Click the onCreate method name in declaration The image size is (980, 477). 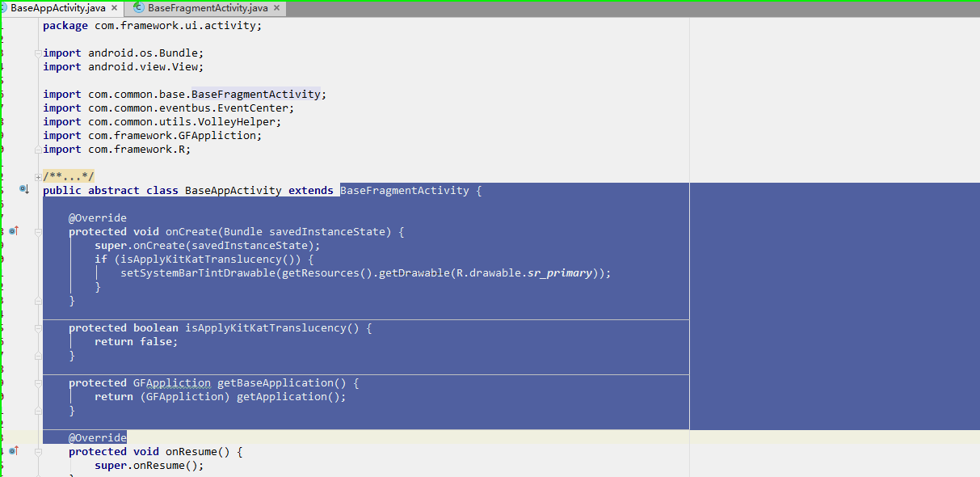(x=191, y=231)
